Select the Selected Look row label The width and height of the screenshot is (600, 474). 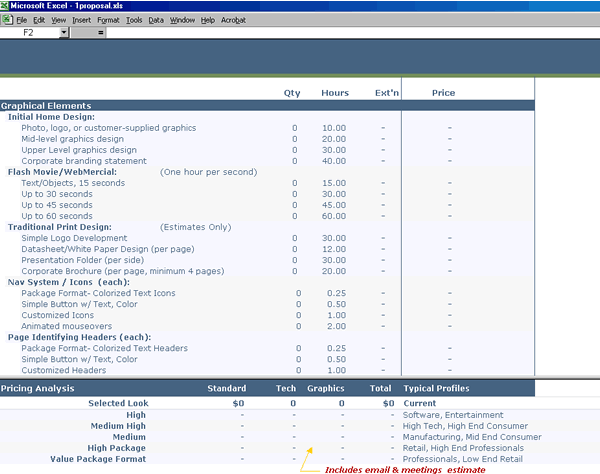point(118,404)
